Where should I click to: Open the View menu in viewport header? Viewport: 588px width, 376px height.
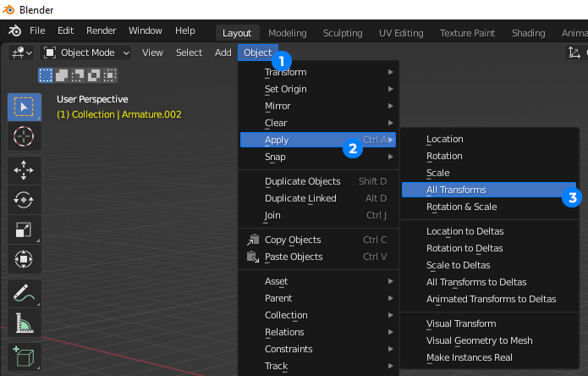[x=152, y=53]
